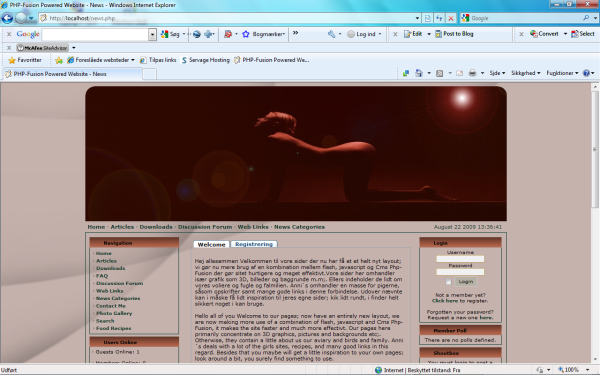Expand the zoom level 100% dropdown
Viewport: 600px width, 375px height.
(x=587, y=370)
